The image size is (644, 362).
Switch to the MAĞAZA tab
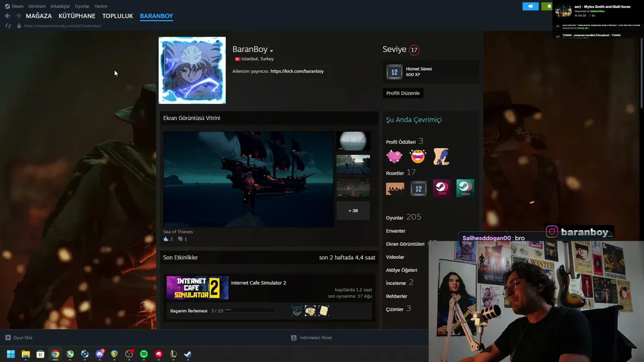39,16
